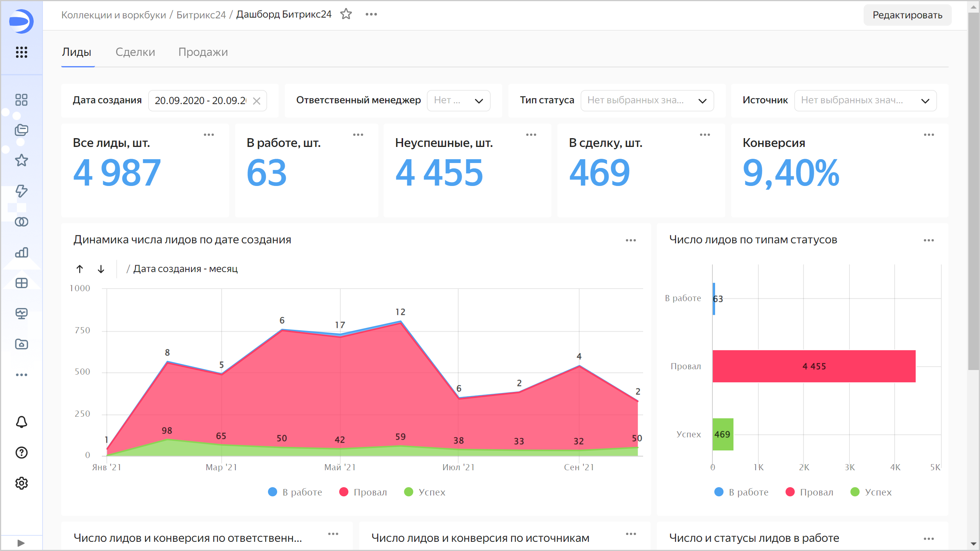Open the apps grid in the sidebar
This screenshot has height=551, width=980.
pos(21,53)
